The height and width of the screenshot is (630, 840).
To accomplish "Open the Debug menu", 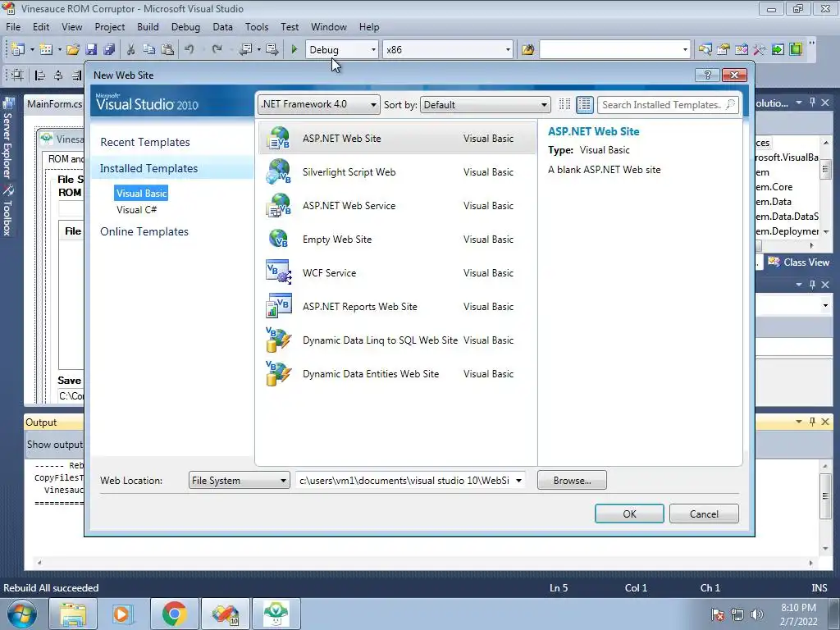I will coord(185,27).
